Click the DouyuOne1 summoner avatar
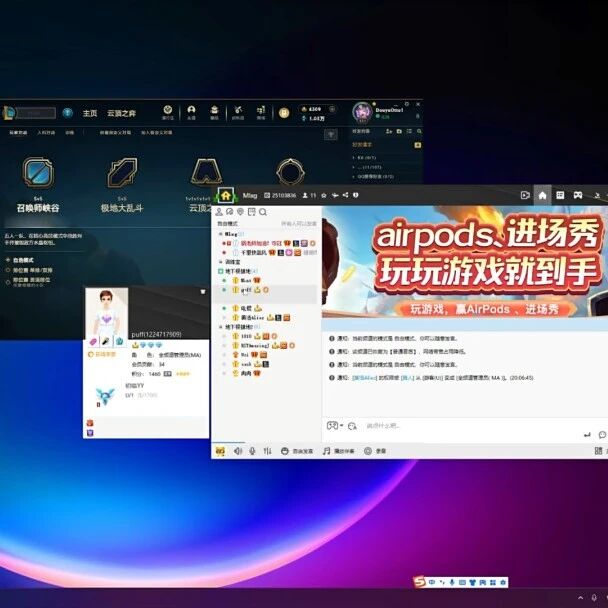Image resolution: width=608 pixels, height=608 pixels. click(362, 112)
